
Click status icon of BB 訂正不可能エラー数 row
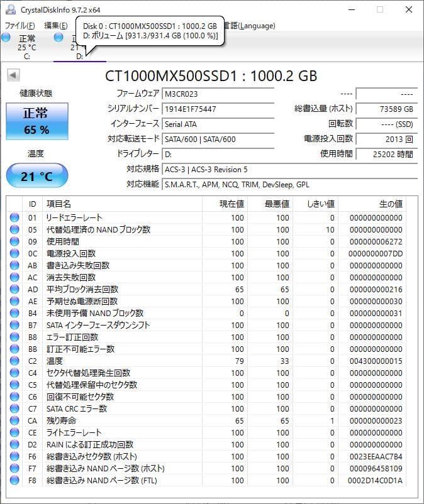14,349
